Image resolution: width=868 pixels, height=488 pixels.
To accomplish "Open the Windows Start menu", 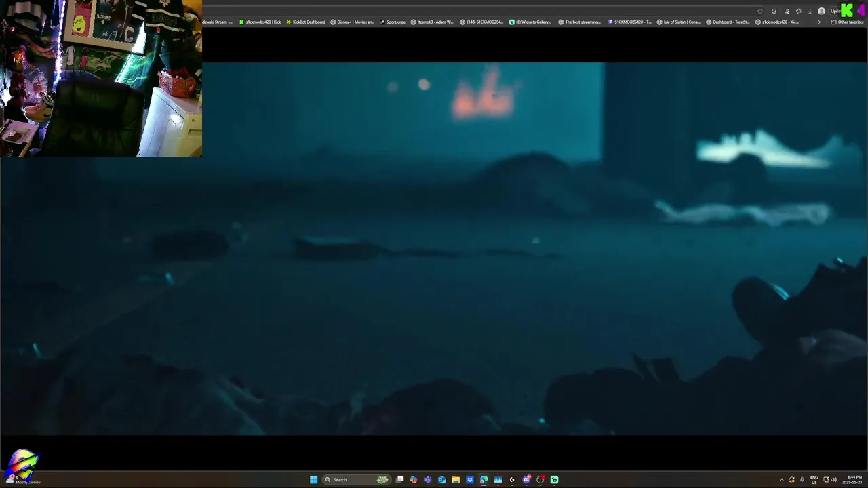I will point(313,480).
